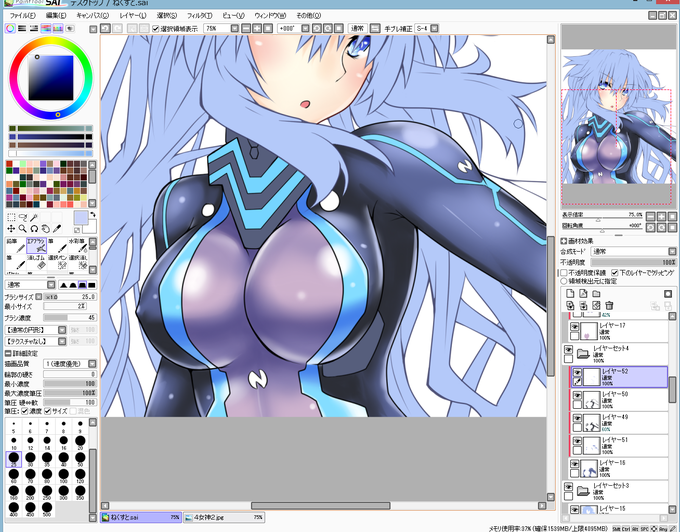The width and height of the screenshot is (680, 532).
Task: Select the eyedropper color picker tool
Action: (56, 228)
